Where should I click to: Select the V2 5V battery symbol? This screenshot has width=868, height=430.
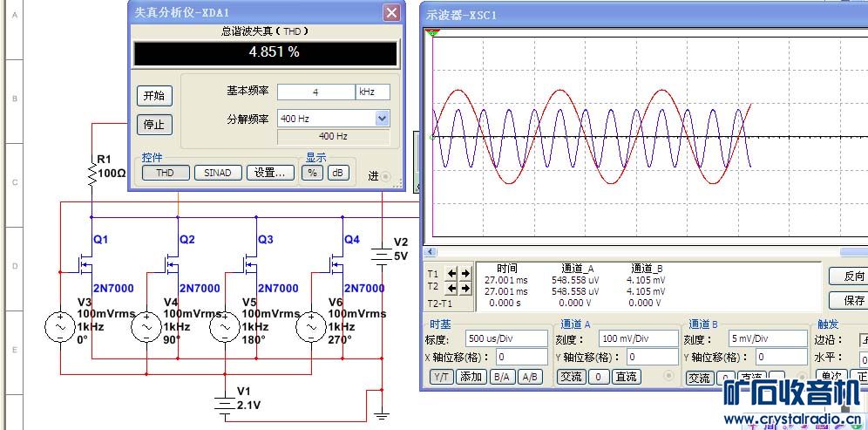pos(382,256)
